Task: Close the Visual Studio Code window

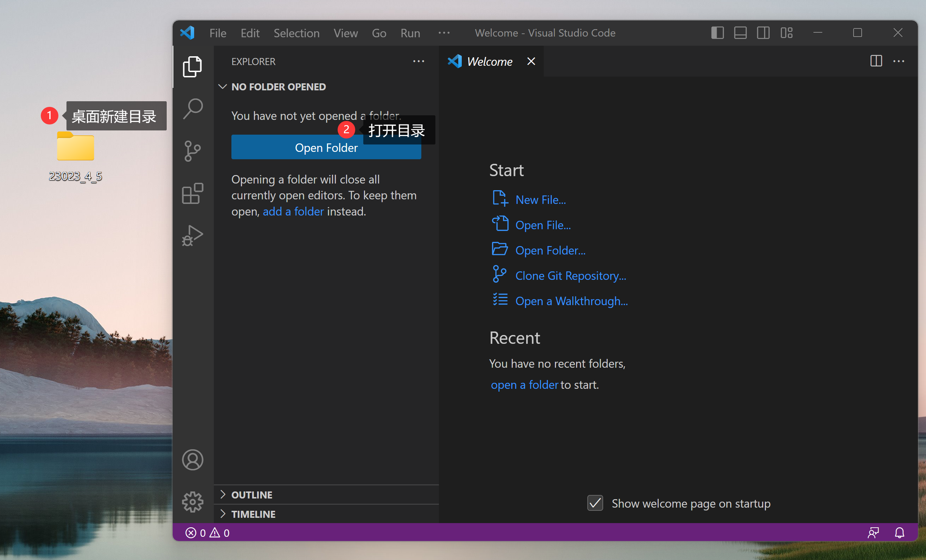Action: pyautogui.click(x=898, y=33)
